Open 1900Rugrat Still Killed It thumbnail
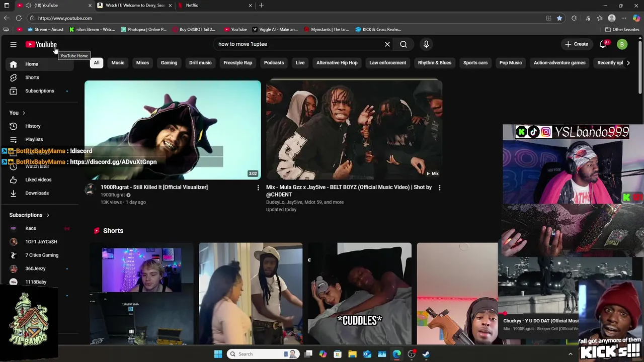 (173, 130)
